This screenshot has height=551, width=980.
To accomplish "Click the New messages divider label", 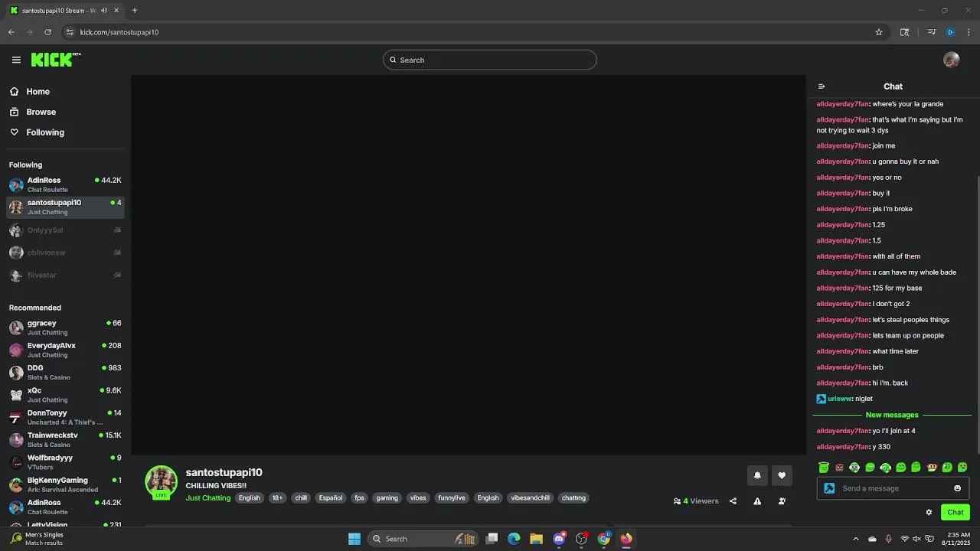I will tap(892, 415).
